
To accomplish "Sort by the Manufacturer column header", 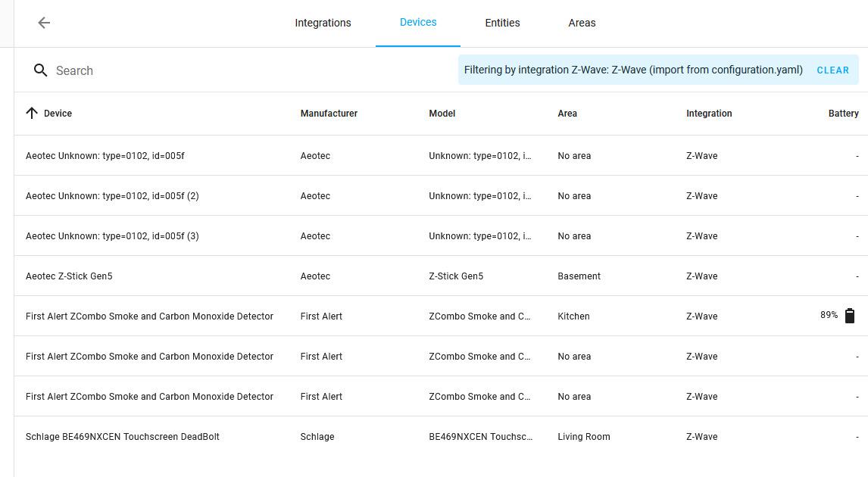I will 329,114.
